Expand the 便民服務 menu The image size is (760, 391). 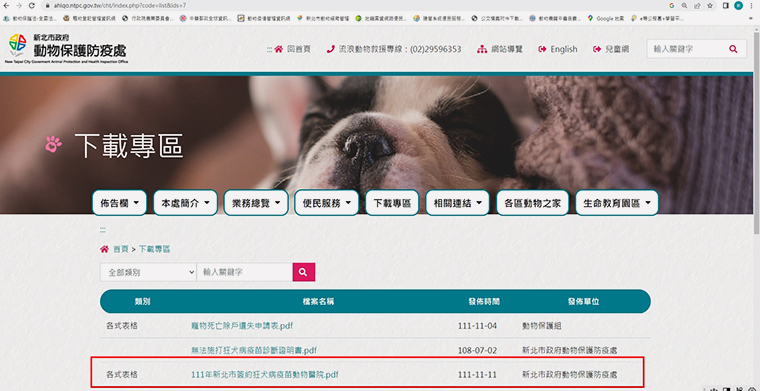coord(327,203)
